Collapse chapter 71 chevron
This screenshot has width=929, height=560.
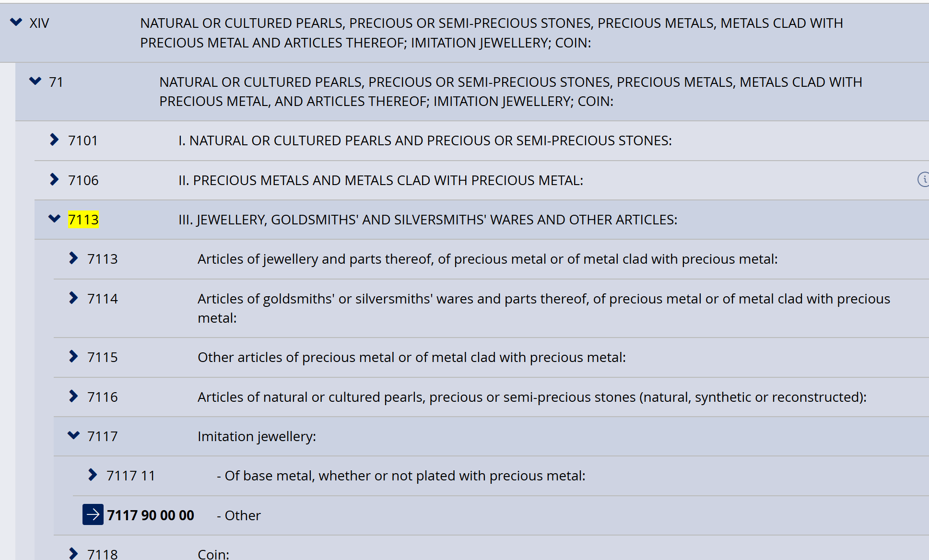[x=35, y=81]
